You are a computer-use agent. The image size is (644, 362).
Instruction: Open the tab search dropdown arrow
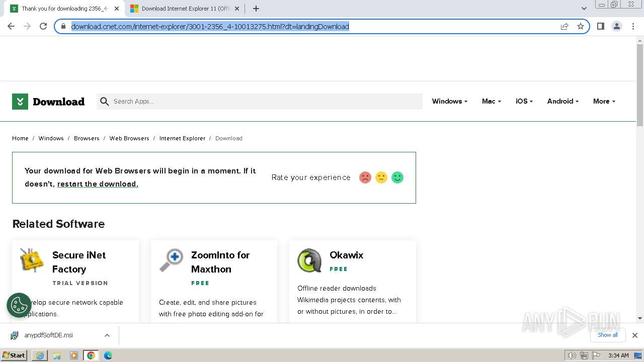(x=584, y=9)
